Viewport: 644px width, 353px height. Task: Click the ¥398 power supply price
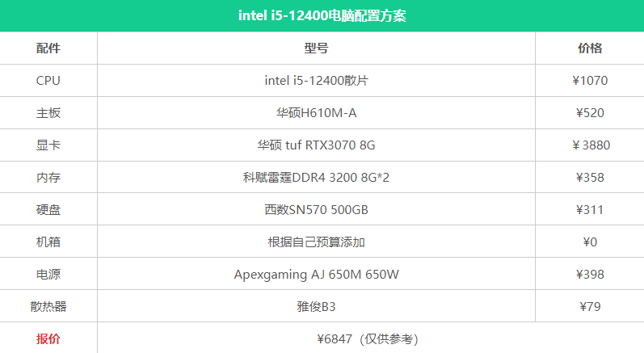tap(590, 274)
